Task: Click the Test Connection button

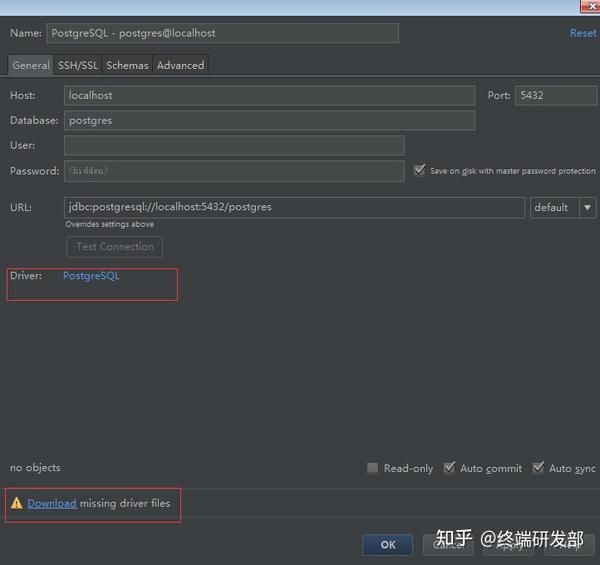Action: point(115,247)
